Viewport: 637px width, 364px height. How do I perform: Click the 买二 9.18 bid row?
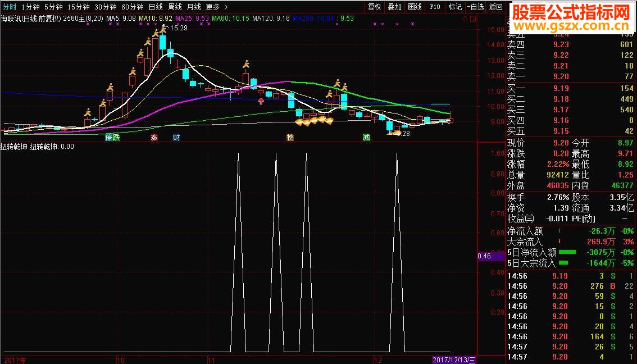(x=570, y=99)
